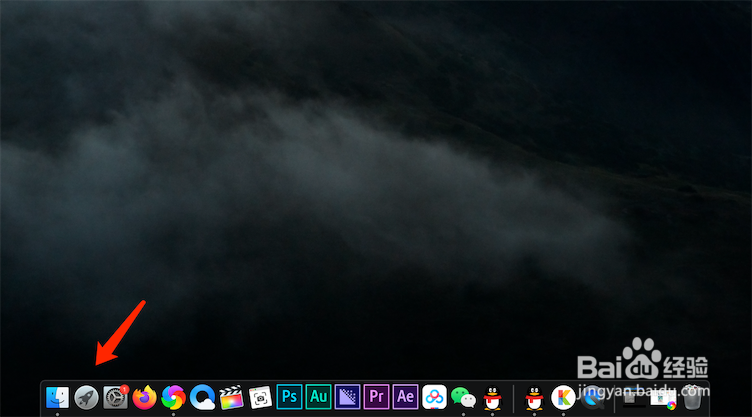Image resolution: width=752 pixels, height=417 pixels.
Task: Restore the dark minimized window thumbnail
Action: 634,397
